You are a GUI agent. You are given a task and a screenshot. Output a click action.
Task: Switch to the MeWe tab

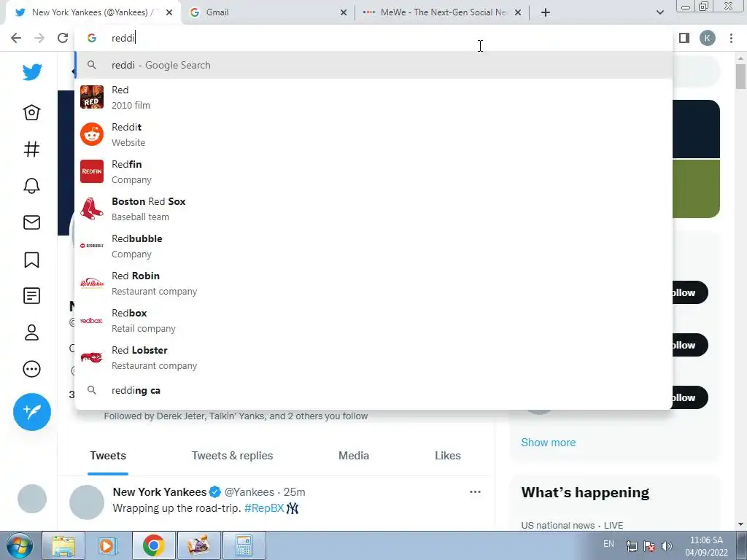(442, 12)
